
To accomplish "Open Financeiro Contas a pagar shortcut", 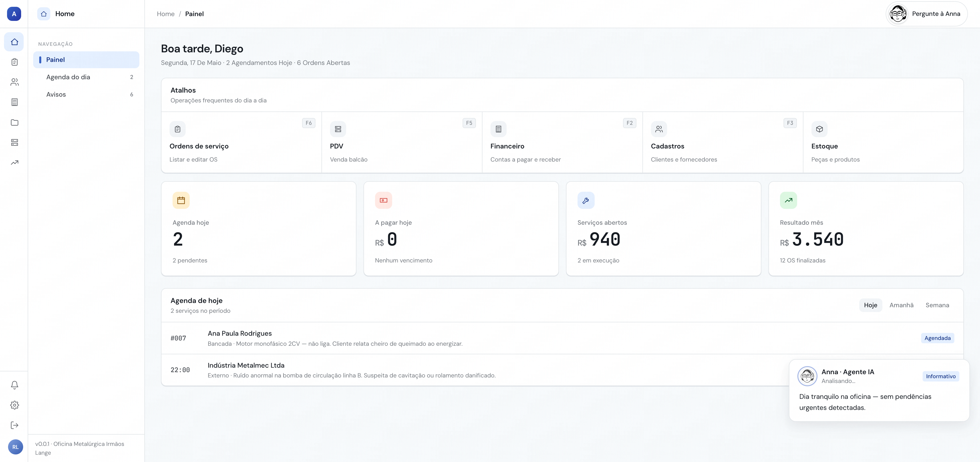I will [x=562, y=143].
